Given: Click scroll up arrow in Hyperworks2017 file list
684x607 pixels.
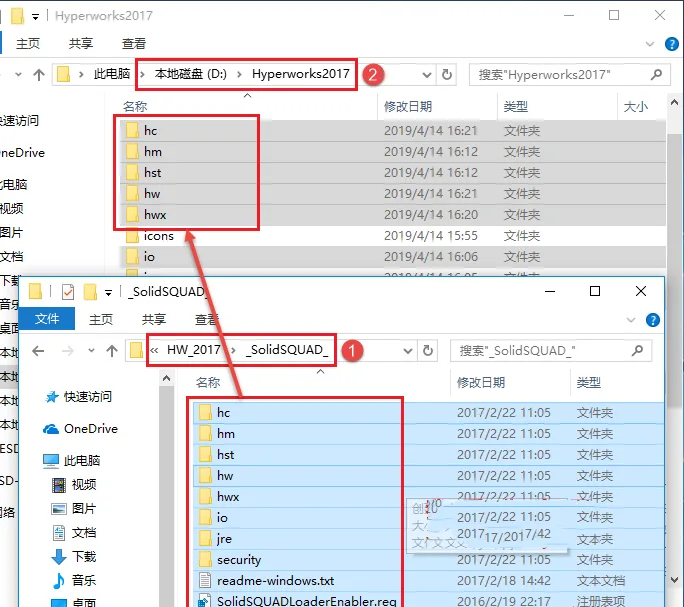Looking at the screenshot, I should tap(674, 103).
